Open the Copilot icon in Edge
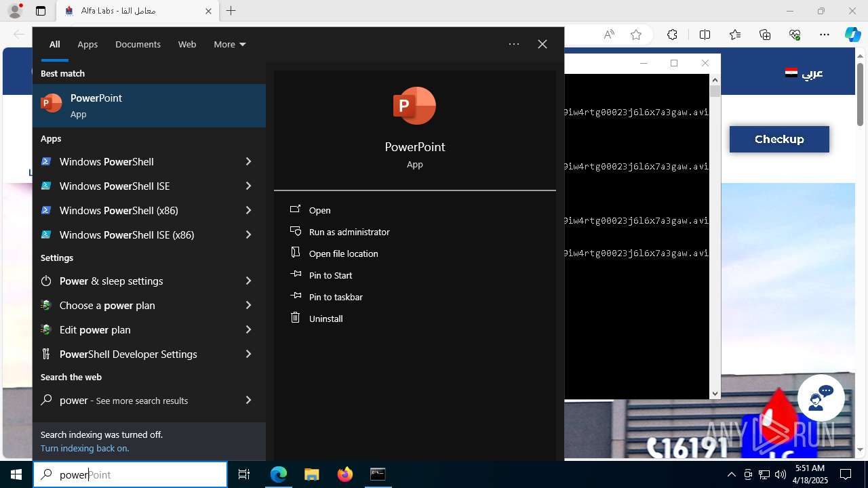 tap(852, 35)
